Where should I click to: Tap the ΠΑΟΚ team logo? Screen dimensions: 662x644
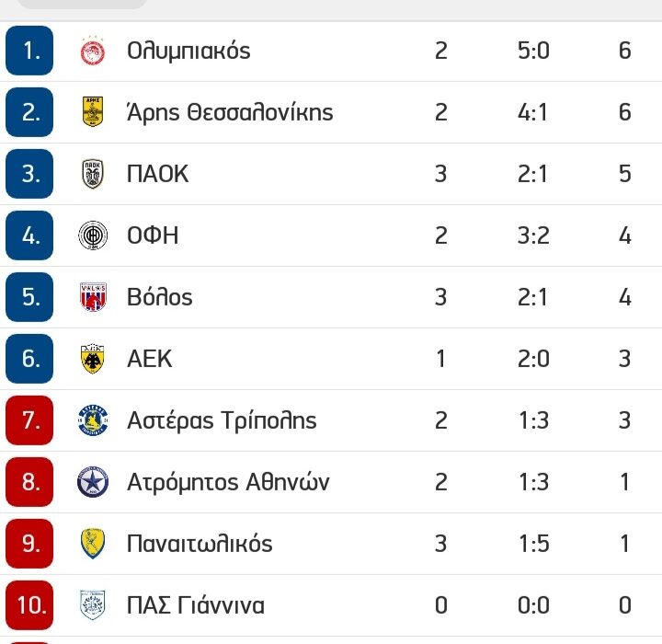click(x=93, y=174)
